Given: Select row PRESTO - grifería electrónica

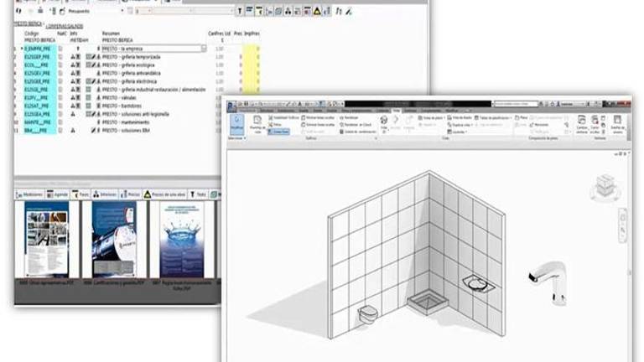Looking at the screenshot, I should [x=129, y=81].
